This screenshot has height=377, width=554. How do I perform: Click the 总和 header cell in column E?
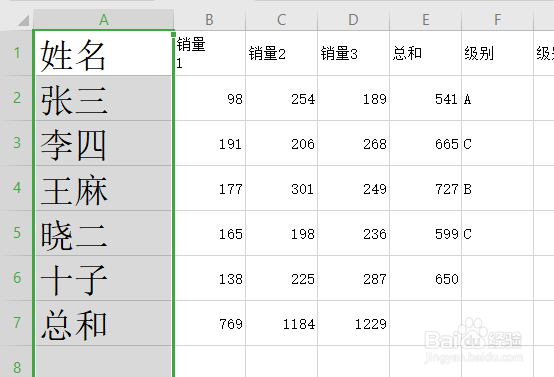[425, 53]
